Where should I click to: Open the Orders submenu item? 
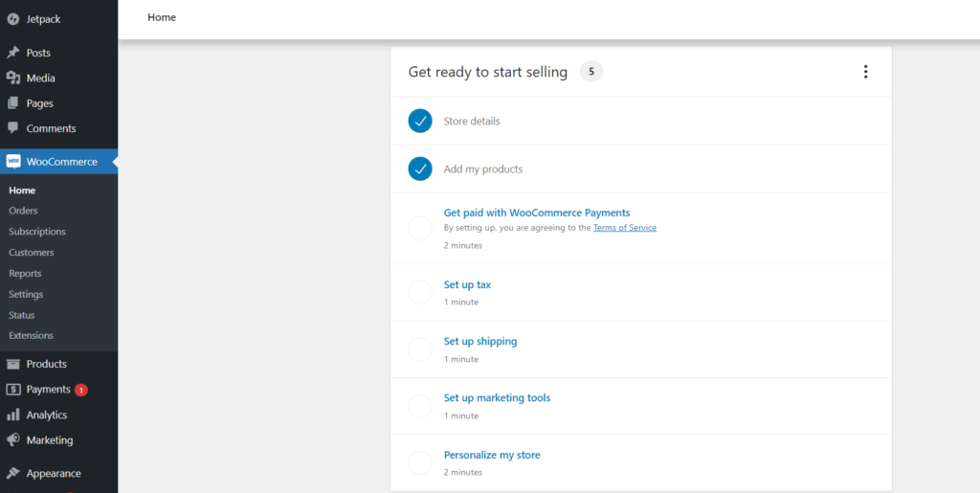click(23, 211)
